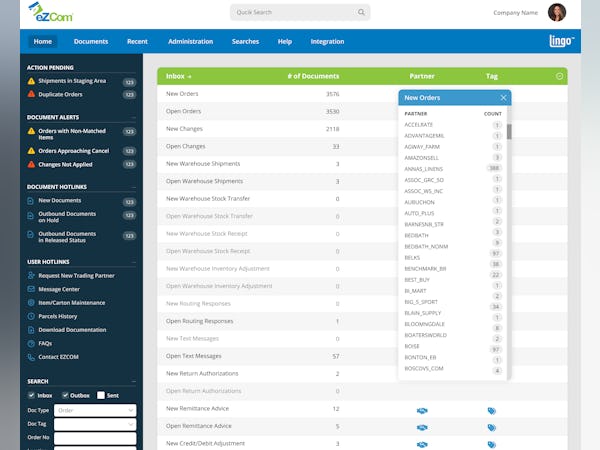
Task: Click the alert icon beside Duplicate Orders
Action: pyautogui.click(x=31, y=94)
